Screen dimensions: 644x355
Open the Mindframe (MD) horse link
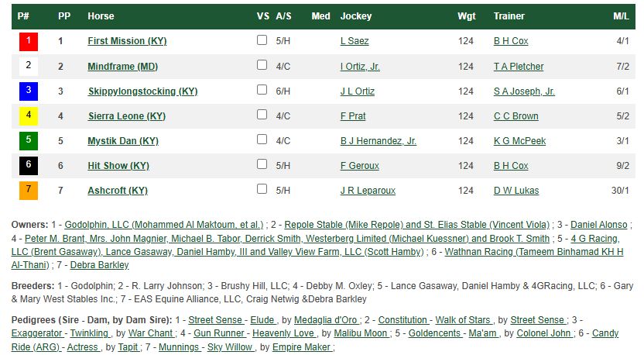123,66
